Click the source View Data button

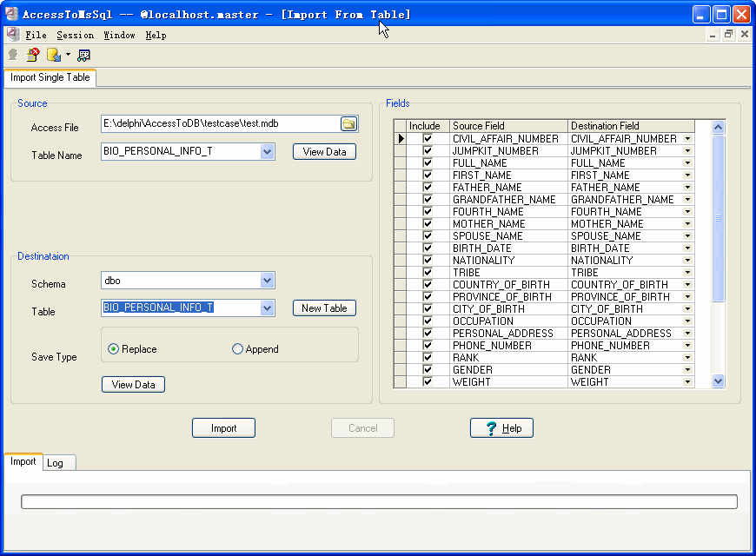click(x=324, y=152)
